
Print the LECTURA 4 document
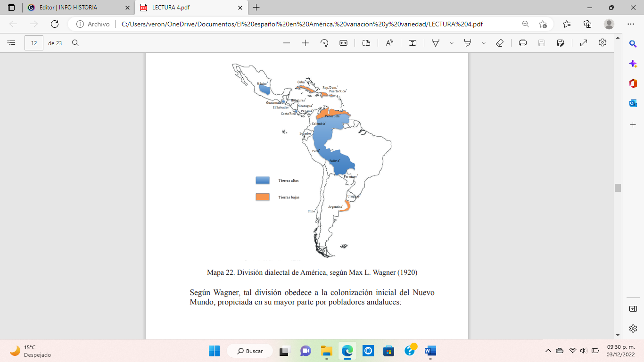pyautogui.click(x=522, y=43)
